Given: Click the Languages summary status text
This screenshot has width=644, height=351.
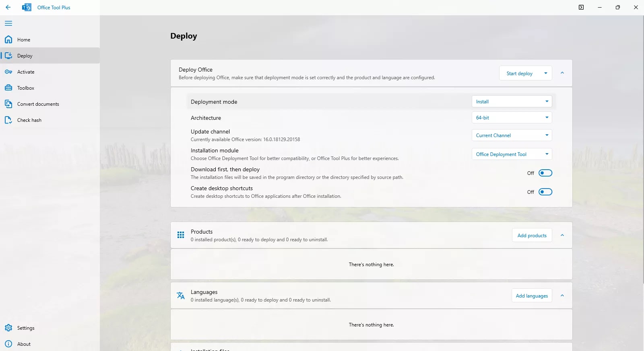Looking at the screenshot, I should click(261, 300).
